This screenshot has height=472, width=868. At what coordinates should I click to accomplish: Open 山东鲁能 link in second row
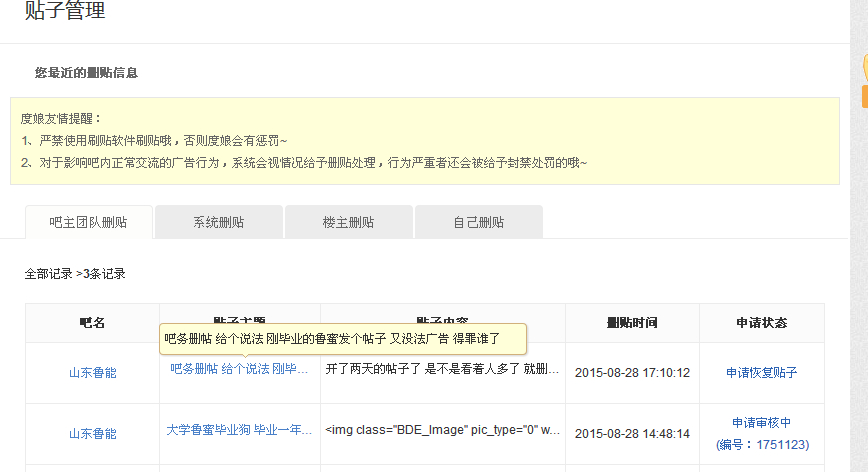pos(92,434)
